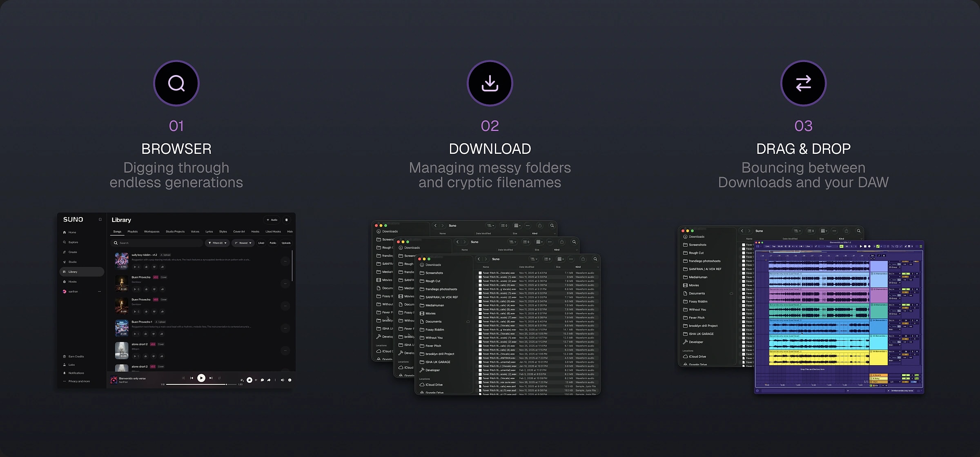This screenshot has width=980, height=457.
Task: Click the Library search field
Action: pos(157,243)
